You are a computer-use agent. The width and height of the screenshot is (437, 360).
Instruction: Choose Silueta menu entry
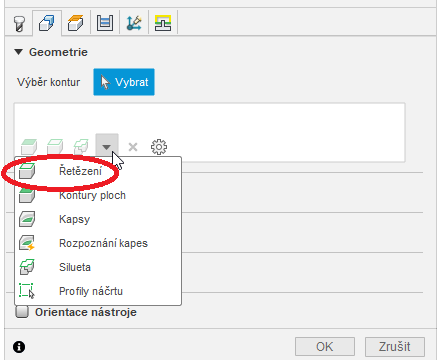pos(98,267)
